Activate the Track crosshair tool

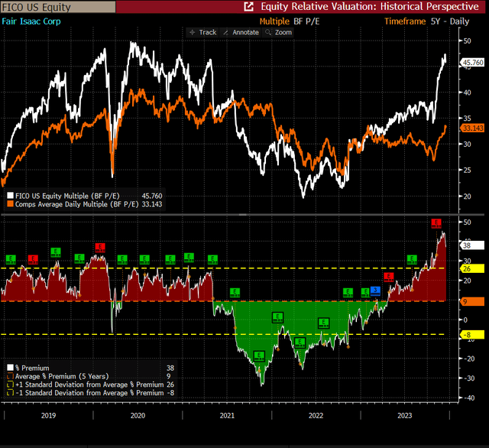(x=203, y=32)
